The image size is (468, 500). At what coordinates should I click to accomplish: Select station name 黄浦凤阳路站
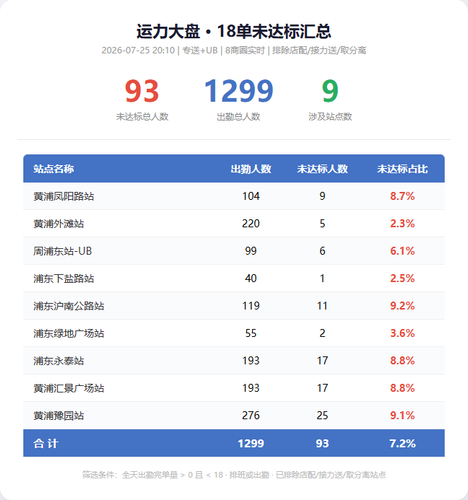coord(63,196)
